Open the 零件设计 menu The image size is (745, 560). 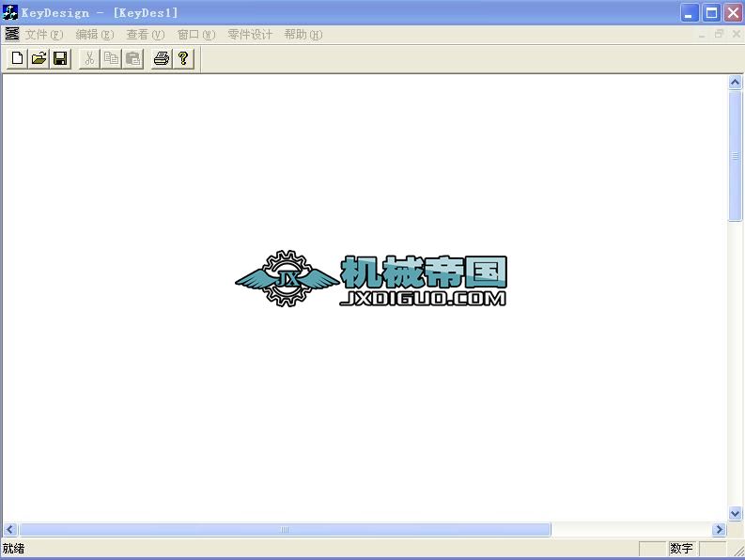pyautogui.click(x=250, y=35)
